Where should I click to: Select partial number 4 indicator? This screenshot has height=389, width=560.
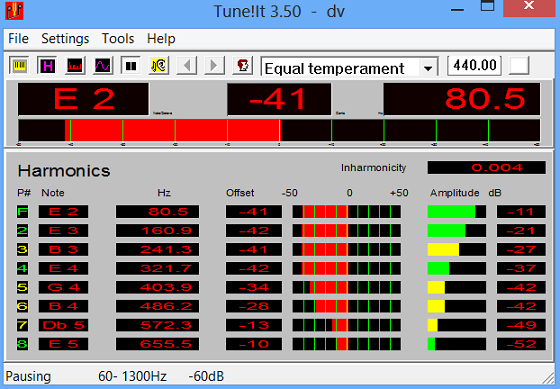[x=22, y=268]
